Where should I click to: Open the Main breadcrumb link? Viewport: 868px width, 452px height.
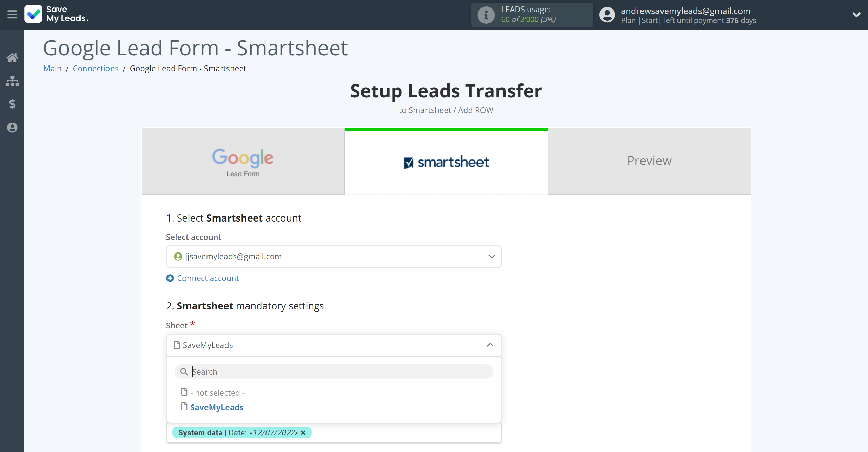(53, 68)
